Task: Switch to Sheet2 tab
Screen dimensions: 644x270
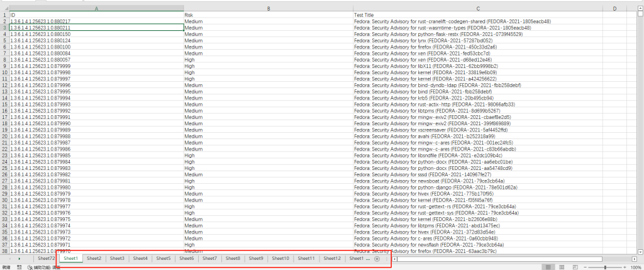Action: tap(94, 259)
